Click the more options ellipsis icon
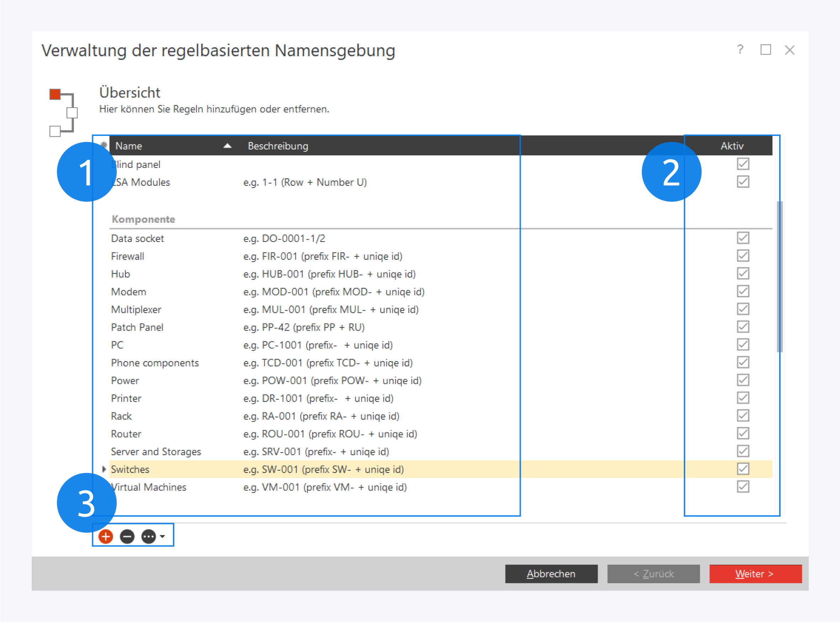The width and height of the screenshot is (840, 622). click(149, 536)
